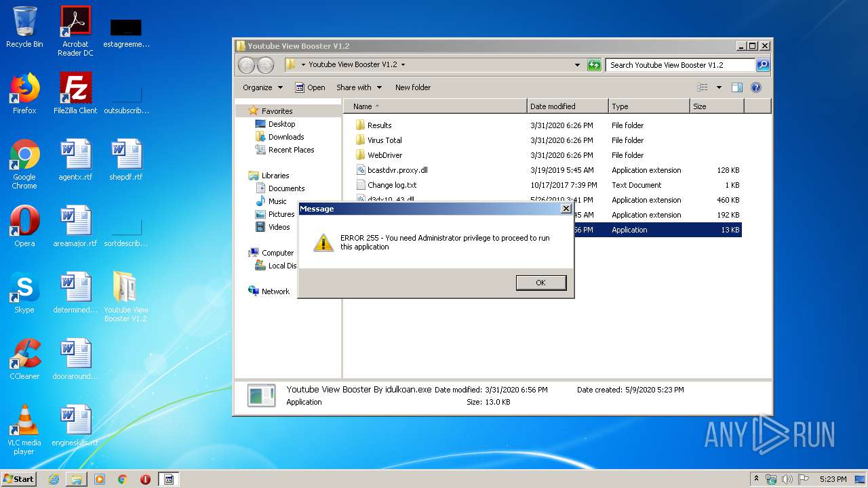This screenshot has height=488, width=868.
Task: Select Computer in navigation pane
Action: 277,253
